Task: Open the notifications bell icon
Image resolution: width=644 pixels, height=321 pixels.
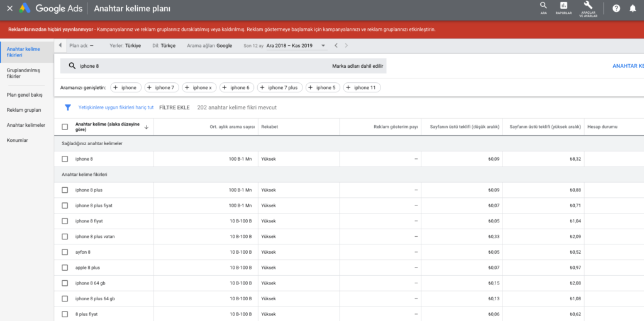Action: (633, 8)
